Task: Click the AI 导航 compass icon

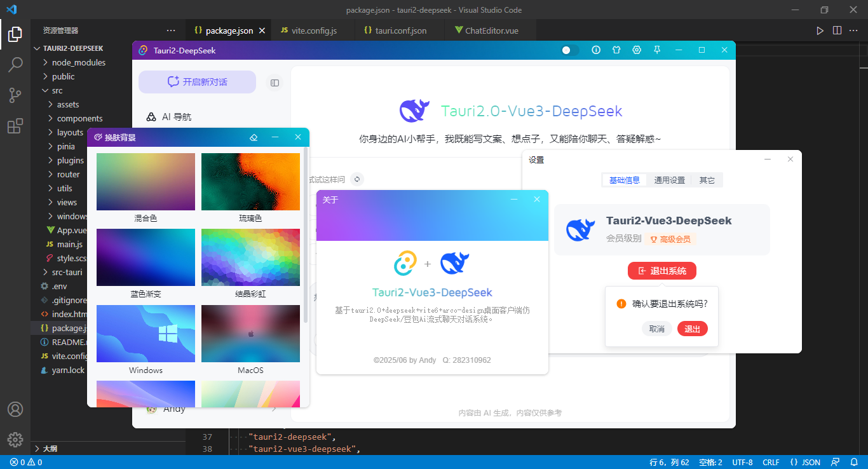Action: pyautogui.click(x=151, y=117)
